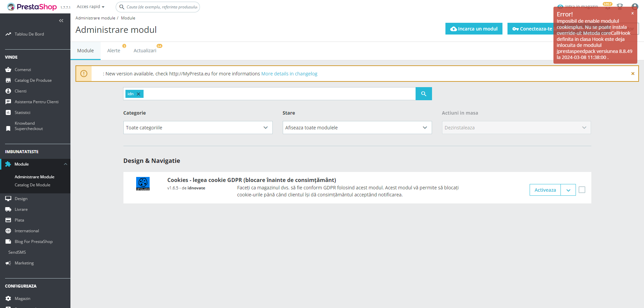Click the Marketing megaphone icon

tap(8, 263)
